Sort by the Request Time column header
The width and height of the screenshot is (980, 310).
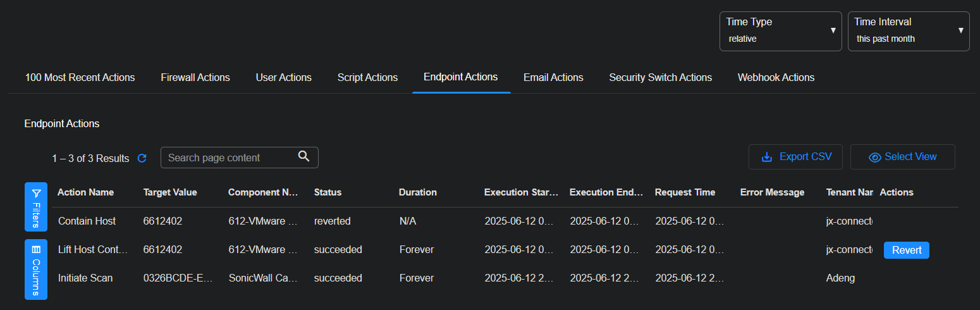click(x=685, y=192)
